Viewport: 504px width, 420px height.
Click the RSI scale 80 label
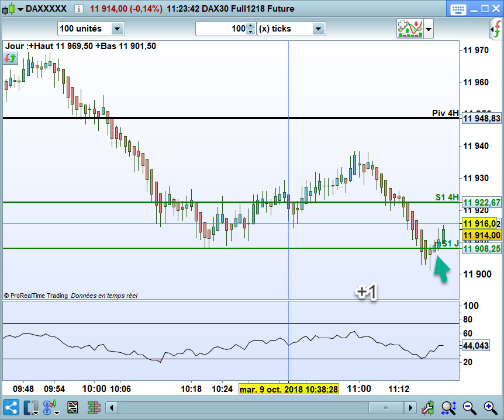468,320
